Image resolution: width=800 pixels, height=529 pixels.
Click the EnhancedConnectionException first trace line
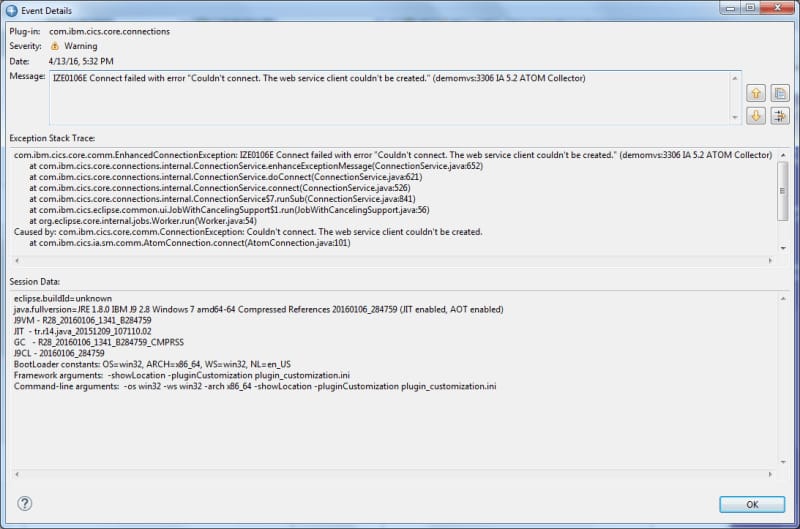click(x=392, y=155)
